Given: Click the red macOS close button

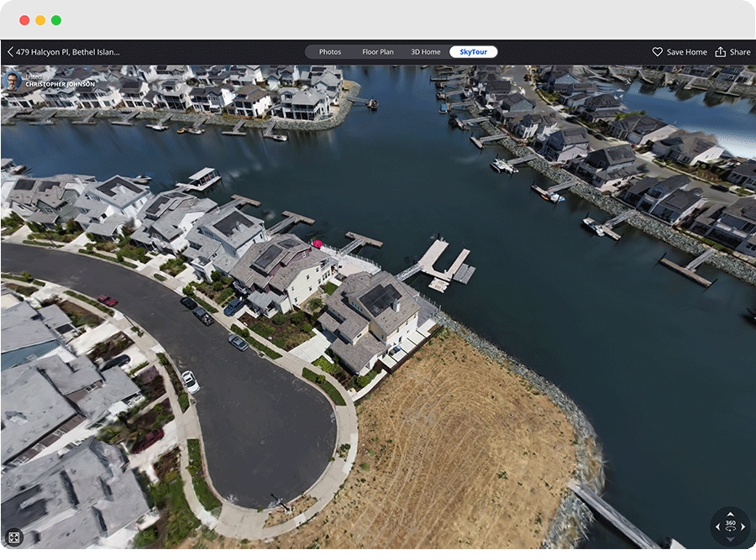Looking at the screenshot, I should coord(24,20).
